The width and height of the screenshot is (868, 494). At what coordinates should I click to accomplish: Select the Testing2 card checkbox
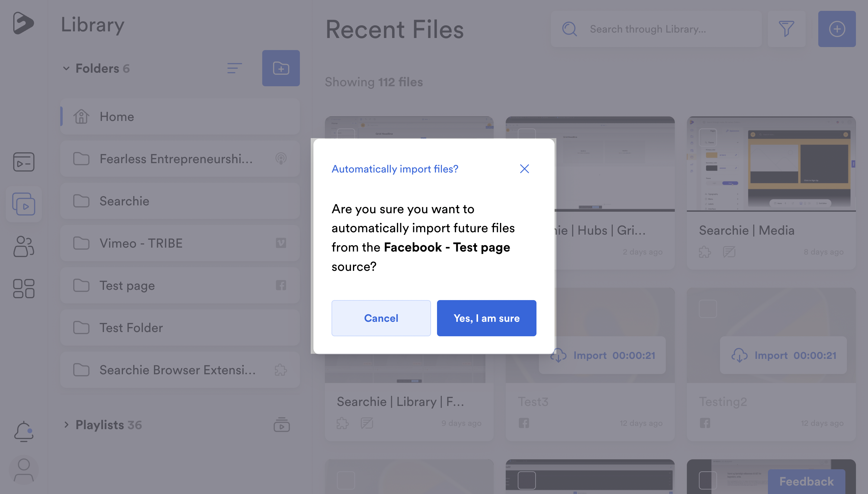click(x=708, y=309)
